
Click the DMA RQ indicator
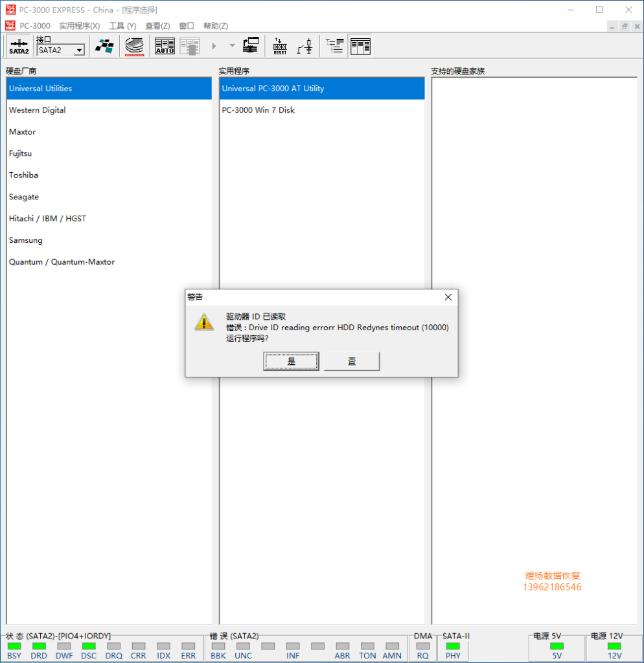[x=422, y=646]
